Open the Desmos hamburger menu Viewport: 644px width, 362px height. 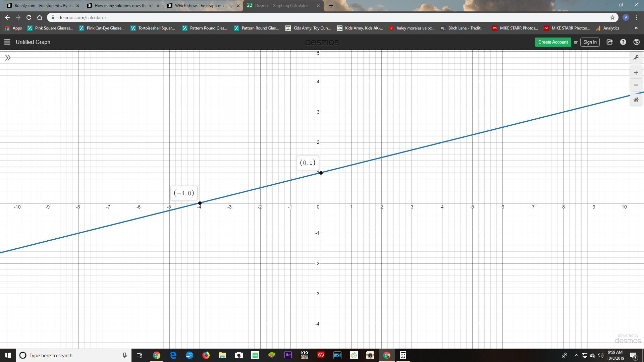point(7,42)
